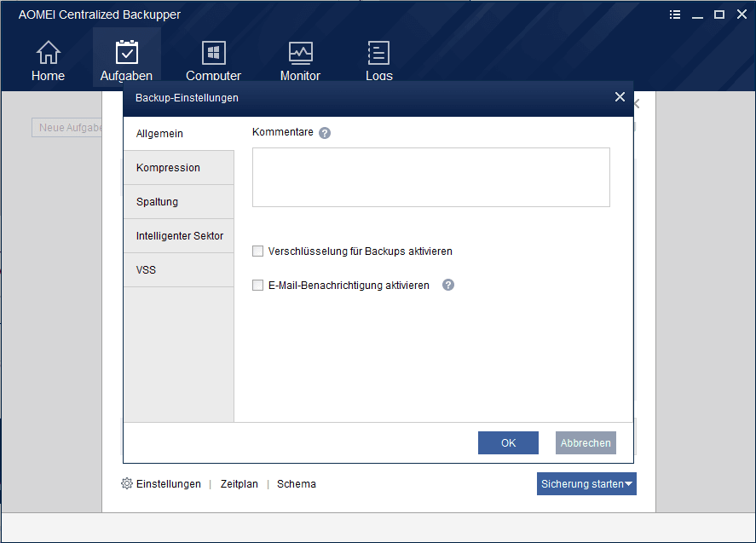Screen dimensions: 756x543
Task: Click the Neue Aufgabe button
Action: click(x=67, y=128)
